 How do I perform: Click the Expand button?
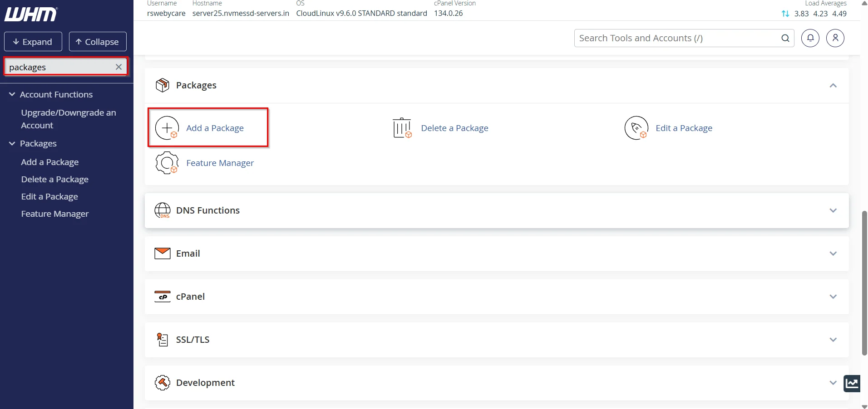coord(33,42)
